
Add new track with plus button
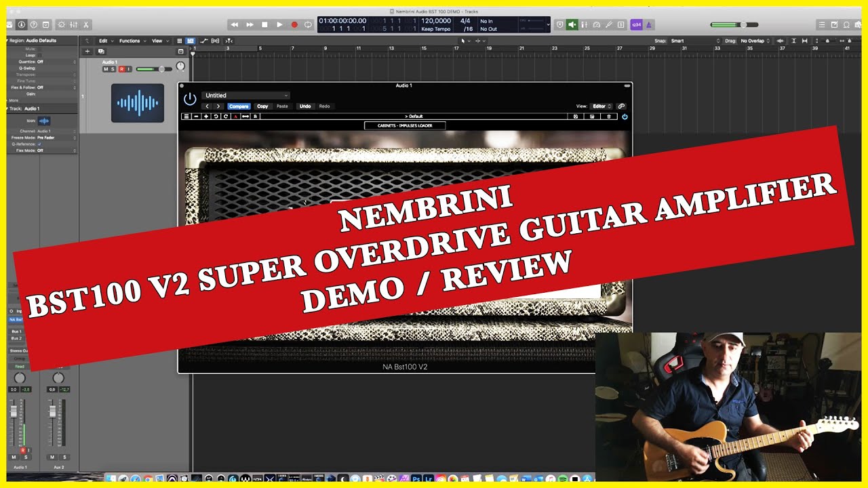click(87, 52)
